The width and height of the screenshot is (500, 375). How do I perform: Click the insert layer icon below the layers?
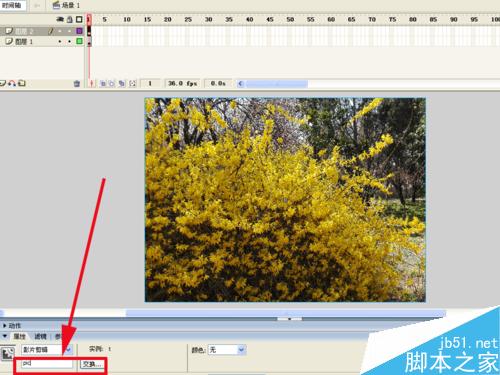2,83
